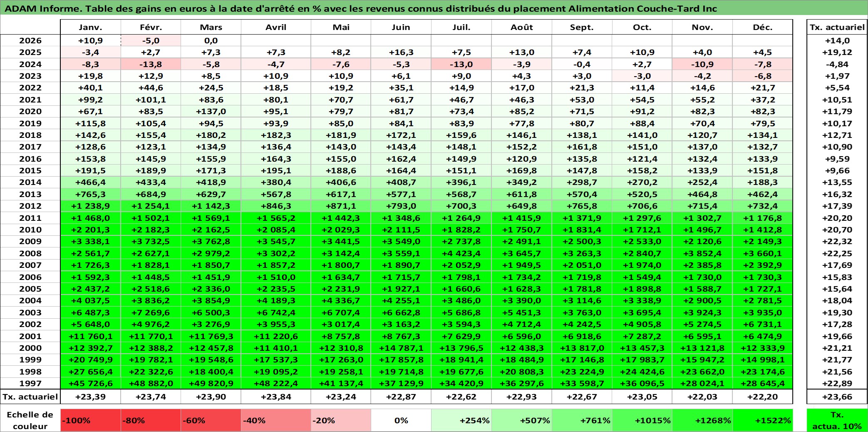Click the +254% light green scale cell
868x432 pixels.
pyautogui.click(x=461, y=420)
